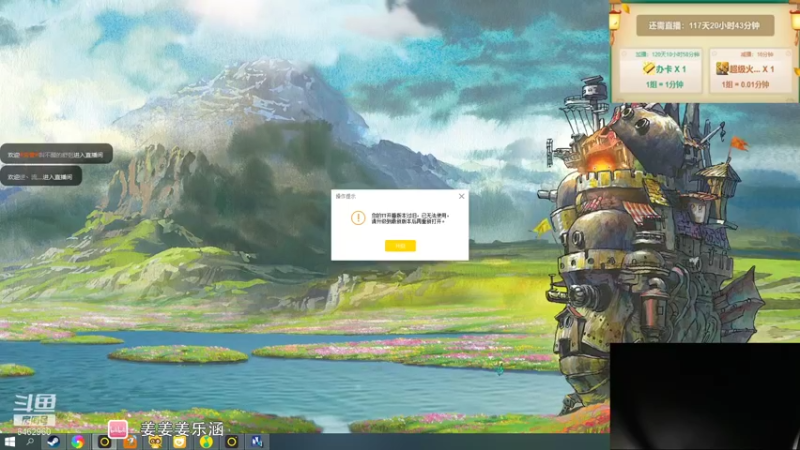This screenshot has width=800, height=450.
Task: Click the 还需直播 countdown banner
Action: [705, 26]
